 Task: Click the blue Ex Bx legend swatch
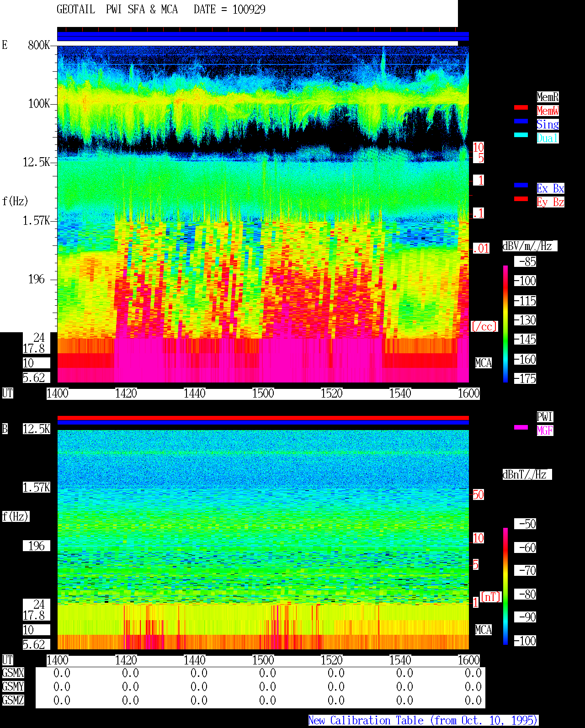pos(521,185)
